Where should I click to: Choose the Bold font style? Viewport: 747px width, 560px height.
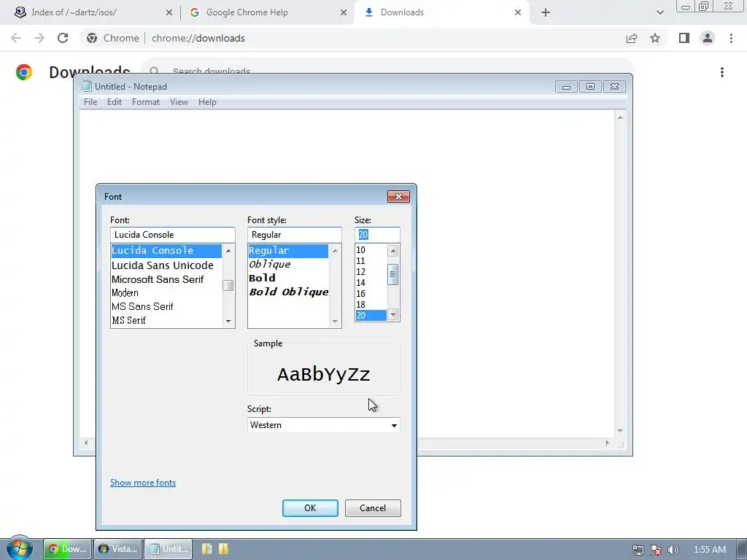coord(288,278)
